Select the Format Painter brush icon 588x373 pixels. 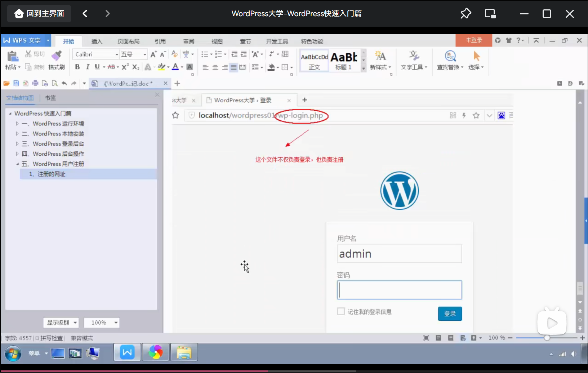(x=56, y=56)
